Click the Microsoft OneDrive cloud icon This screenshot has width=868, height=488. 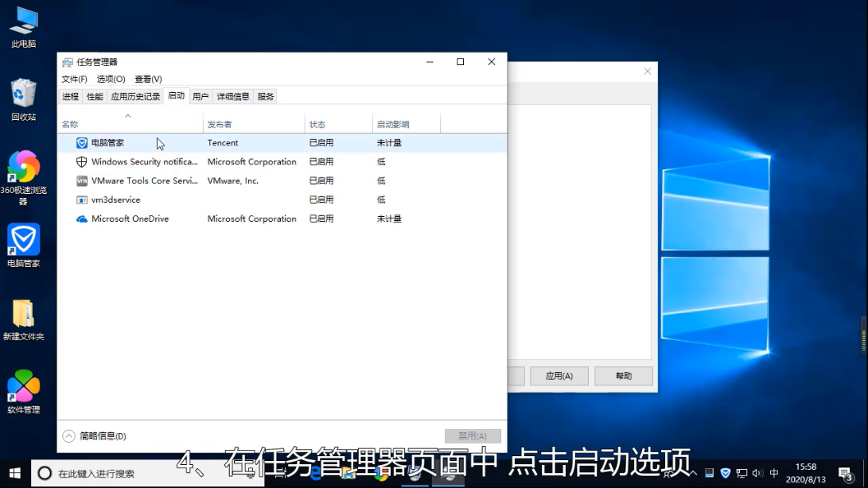(81, 219)
